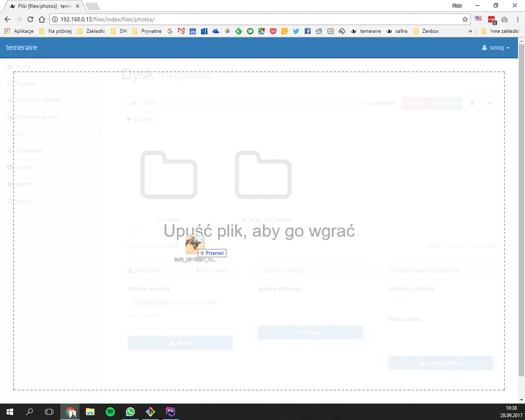
Task: Open the Aplikacje apps shortcut
Action: point(19,31)
